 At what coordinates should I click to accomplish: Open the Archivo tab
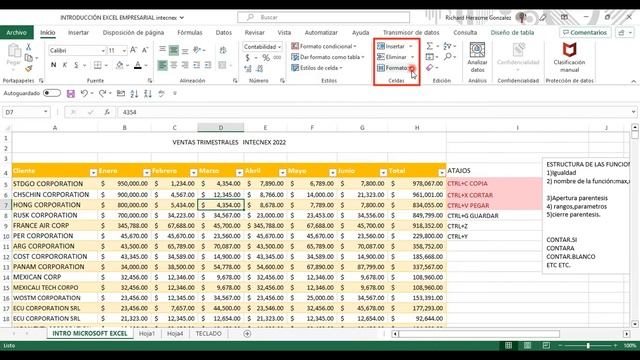coord(16,33)
